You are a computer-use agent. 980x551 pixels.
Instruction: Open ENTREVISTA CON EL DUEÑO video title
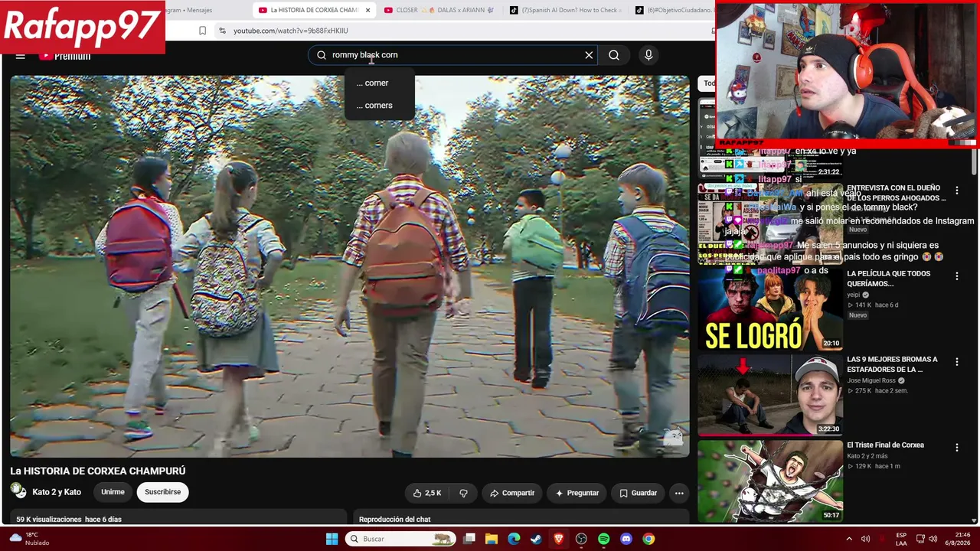coord(896,193)
